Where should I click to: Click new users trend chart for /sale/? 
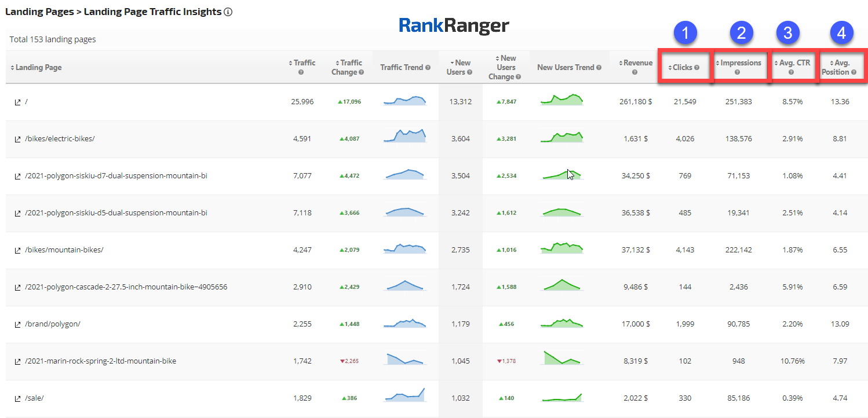point(561,398)
